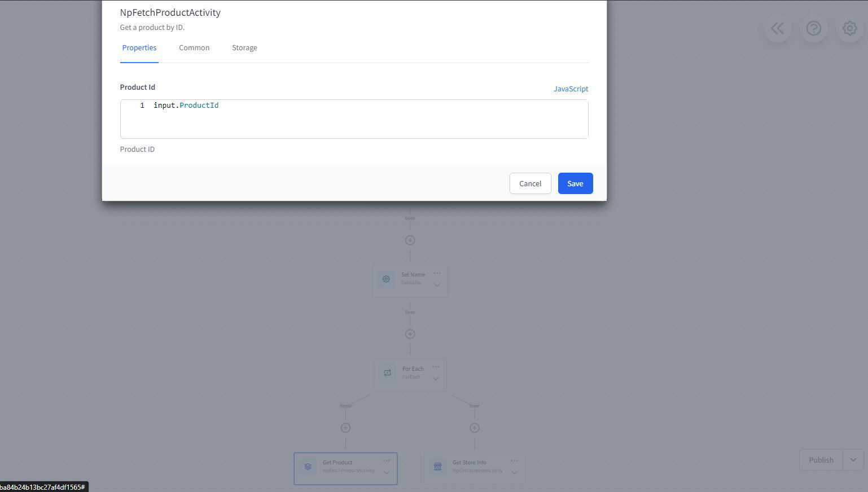The height and width of the screenshot is (492, 868).
Task: Expand the Get Store Info node chevron
Action: point(514,473)
